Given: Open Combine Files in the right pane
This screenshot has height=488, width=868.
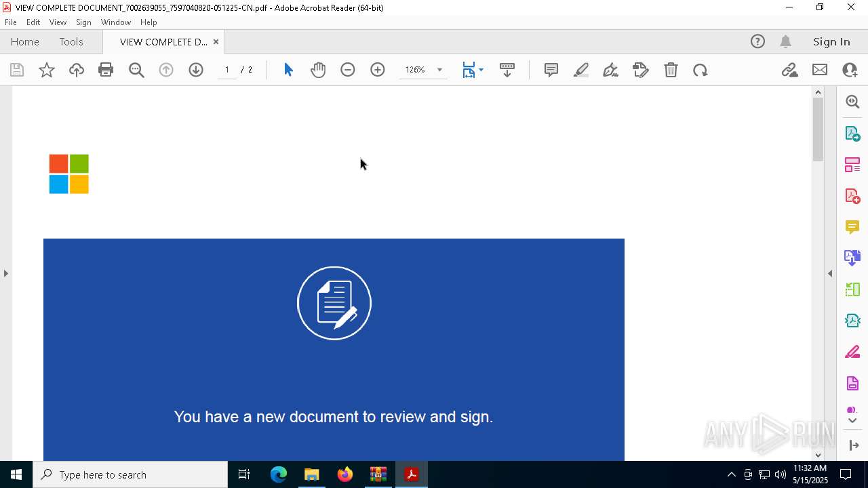Looking at the screenshot, I should click(852, 258).
